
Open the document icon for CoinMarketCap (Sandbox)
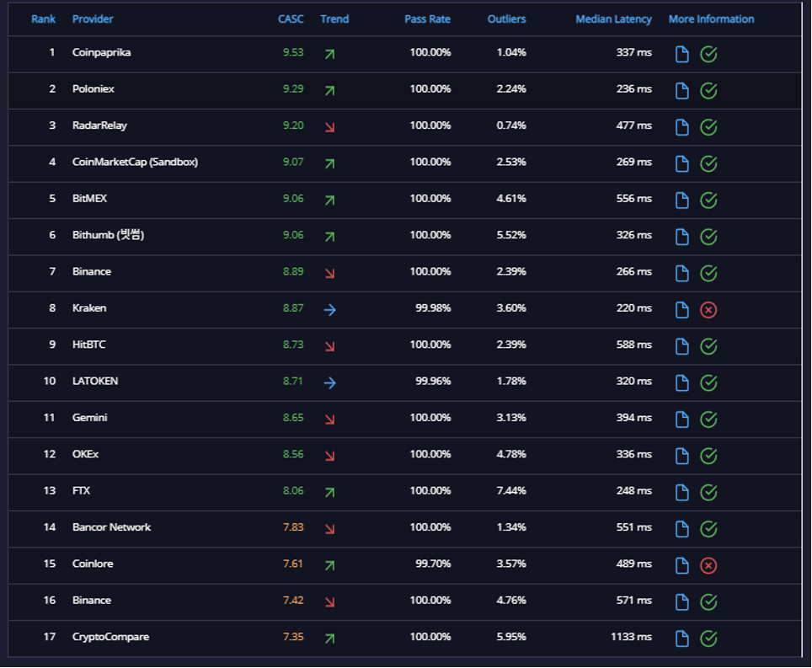click(682, 163)
